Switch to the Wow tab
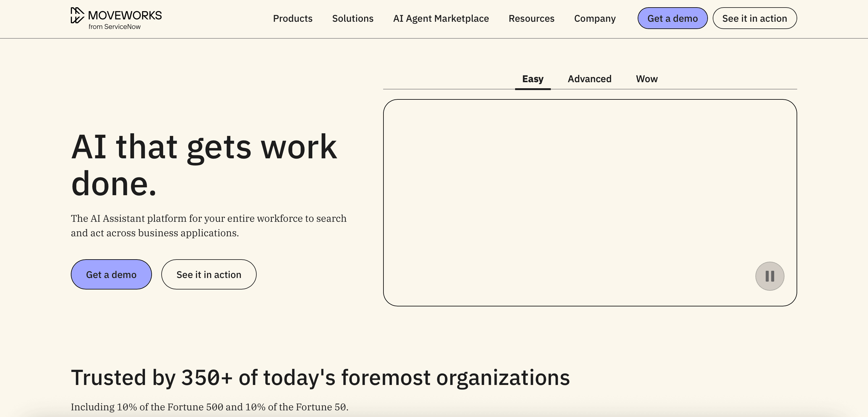 pyautogui.click(x=647, y=79)
